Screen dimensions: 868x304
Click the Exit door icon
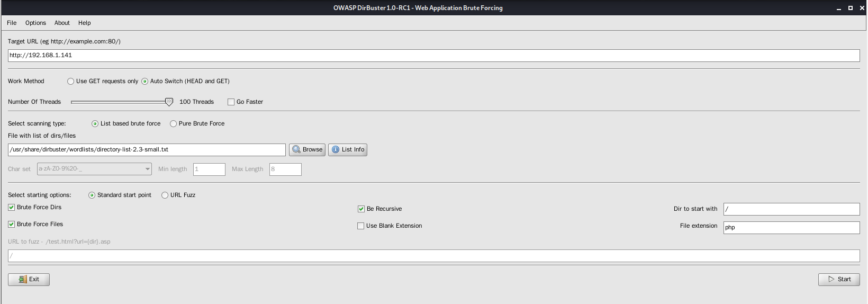(23, 279)
